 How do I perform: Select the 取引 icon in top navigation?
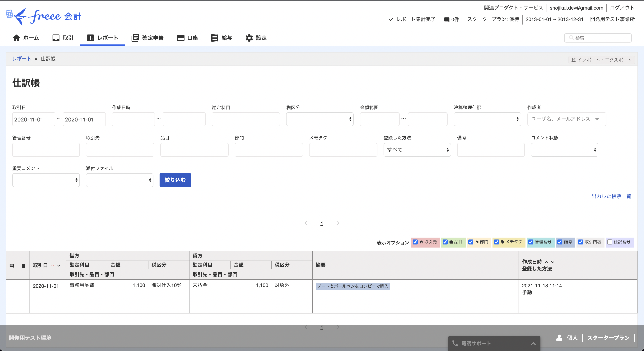pos(56,38)
